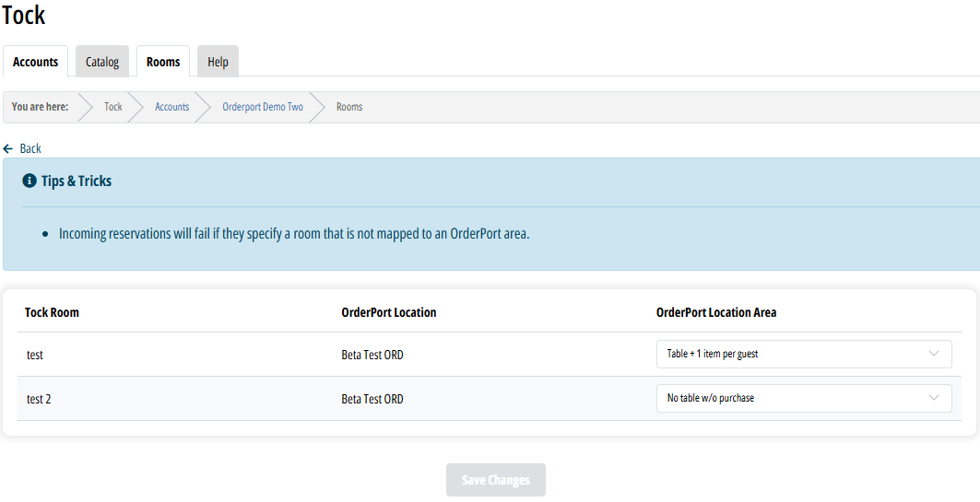Click the Tock page title
The image size is (980, 502).
click(x=24, y=15)
